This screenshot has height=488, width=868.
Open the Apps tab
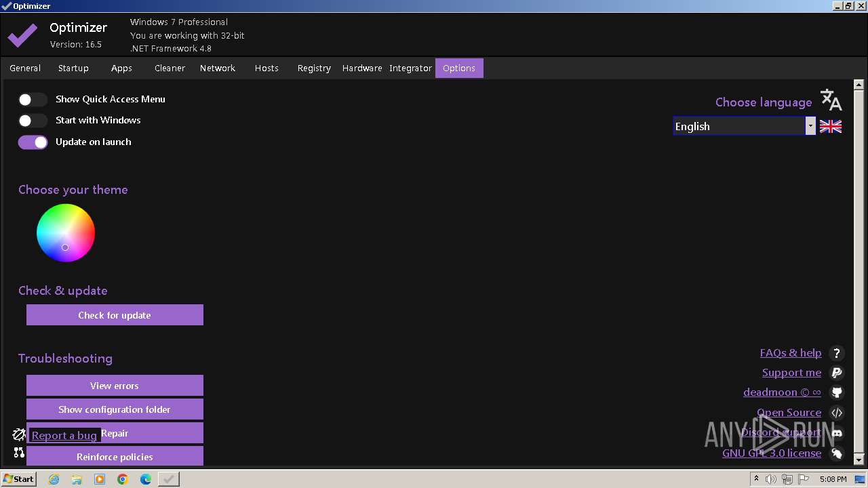tap(121, 68)
